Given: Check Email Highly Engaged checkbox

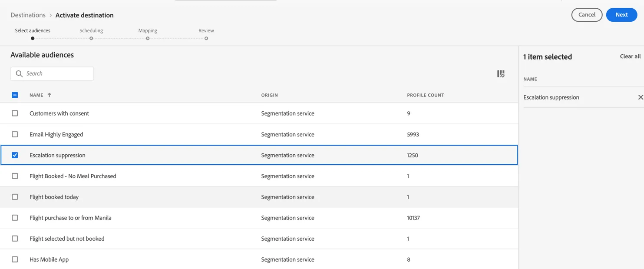Looking at the screenshot, I should click(x=15, y=134).
